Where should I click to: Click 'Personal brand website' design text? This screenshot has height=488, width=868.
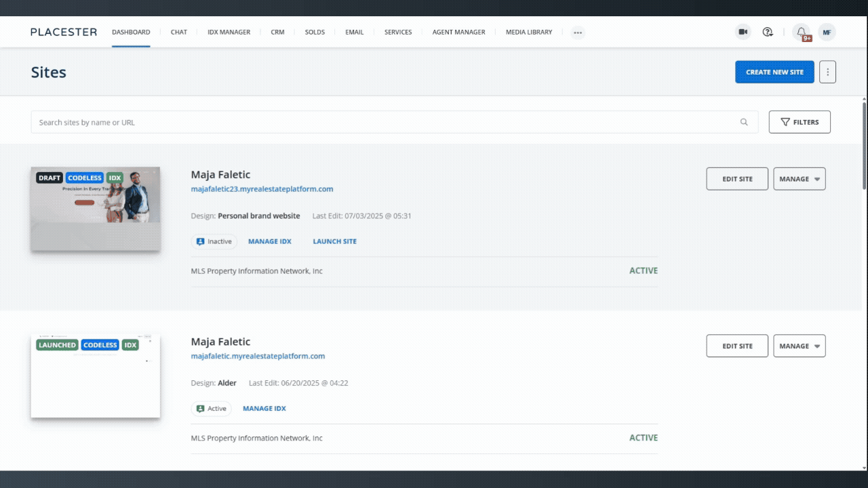[x=259, y=216]
